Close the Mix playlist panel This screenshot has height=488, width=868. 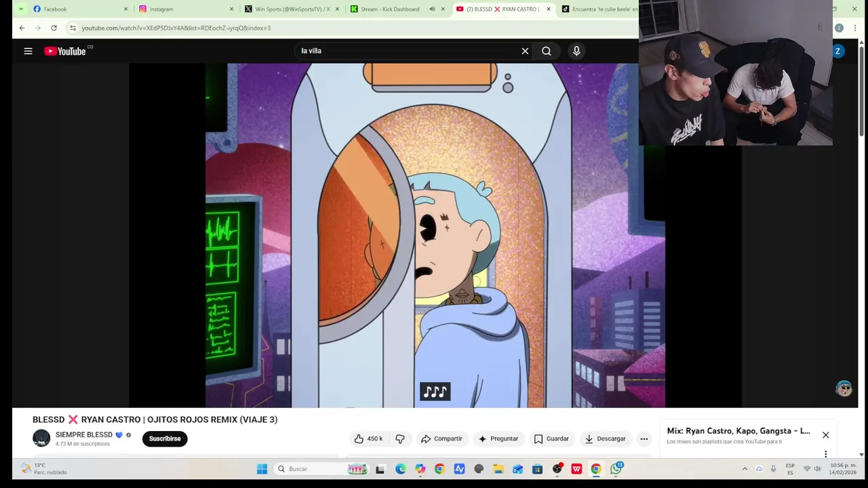[x=825, y=435]
